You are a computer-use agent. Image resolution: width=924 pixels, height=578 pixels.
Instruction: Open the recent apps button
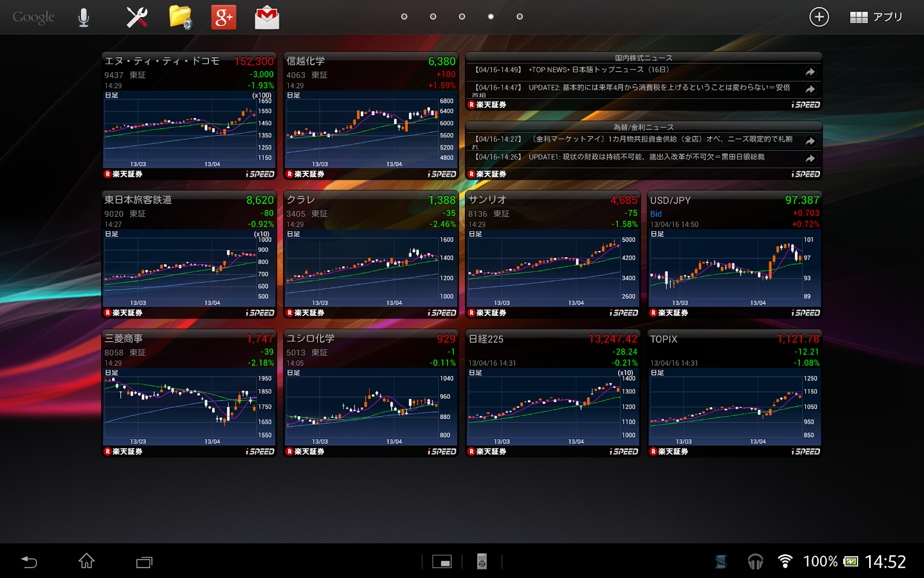pos(144,562)
